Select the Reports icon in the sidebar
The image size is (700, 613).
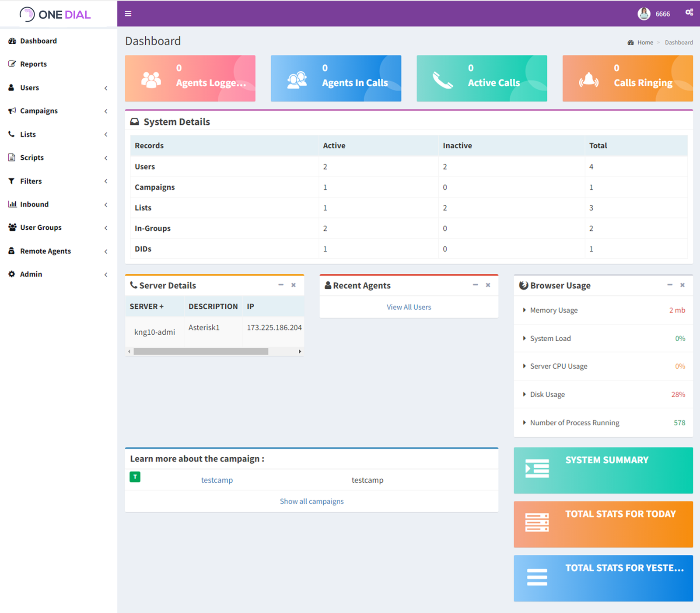[12, 64]
